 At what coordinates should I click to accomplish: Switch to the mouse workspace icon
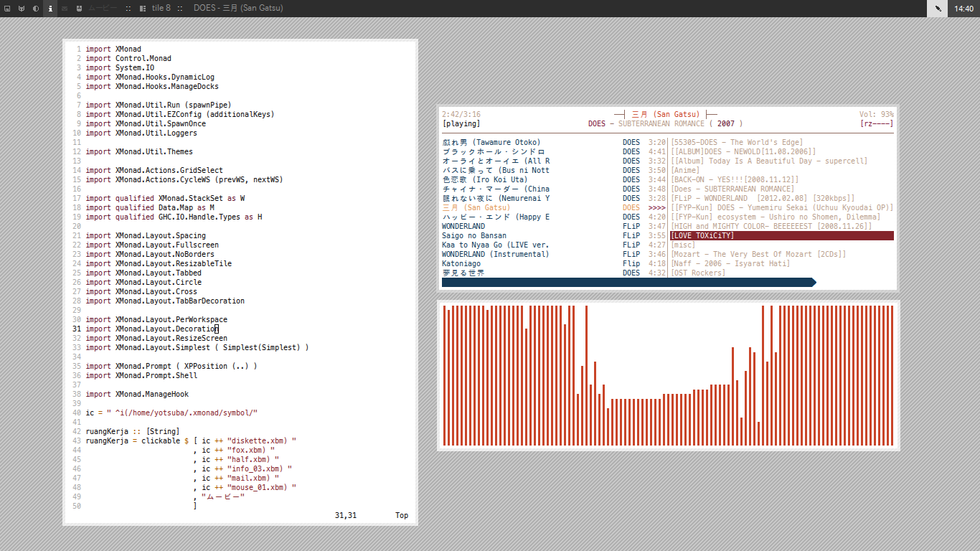(x=79, y=9)
